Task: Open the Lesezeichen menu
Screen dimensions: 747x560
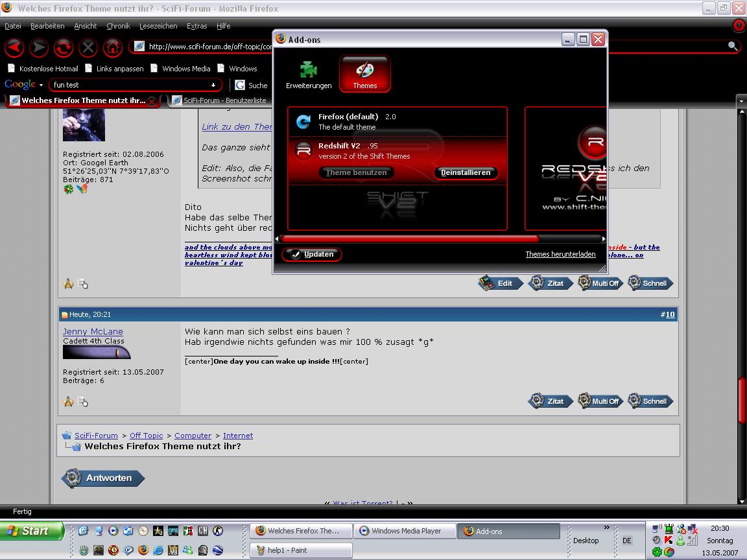Action: click(x=158, y=26)
